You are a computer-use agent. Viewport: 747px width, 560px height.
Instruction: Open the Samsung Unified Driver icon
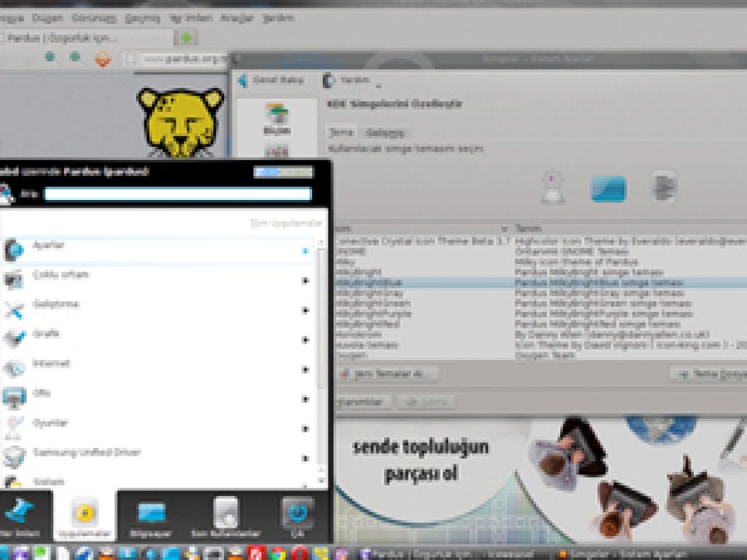(13, 457)
